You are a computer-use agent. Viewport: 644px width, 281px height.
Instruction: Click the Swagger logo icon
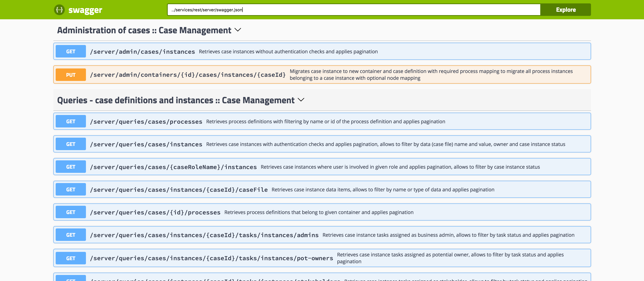(x=59, y=10)
